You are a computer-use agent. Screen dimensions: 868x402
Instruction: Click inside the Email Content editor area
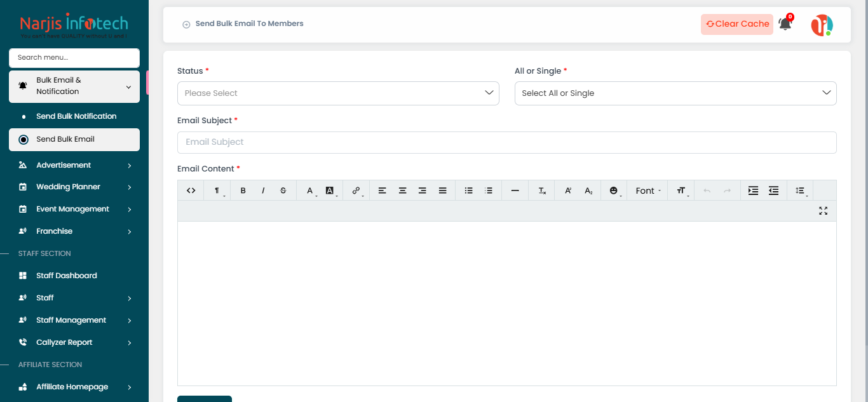click(x=507, y=303)
